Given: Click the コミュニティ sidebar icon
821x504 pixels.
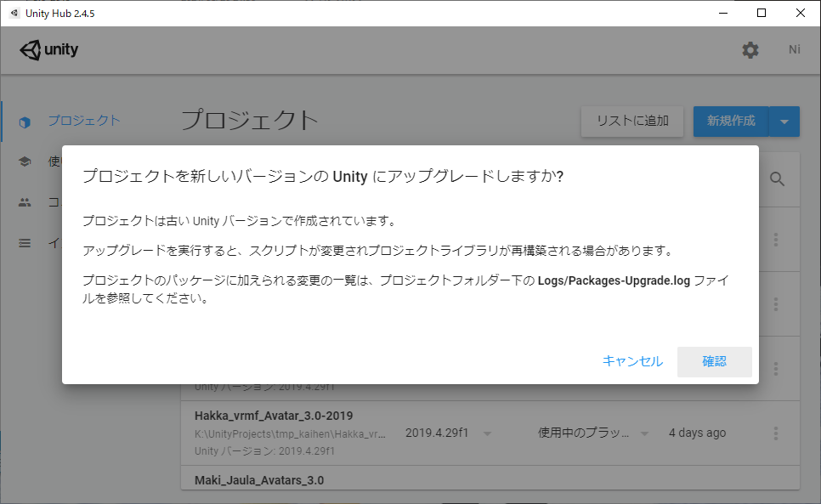Looking at the screenshot, I should (25, 202).
